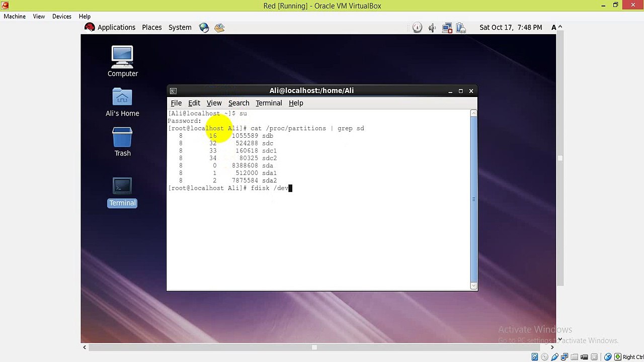Click the VM vertical scrollbar up arrow

tap(560, 27)
